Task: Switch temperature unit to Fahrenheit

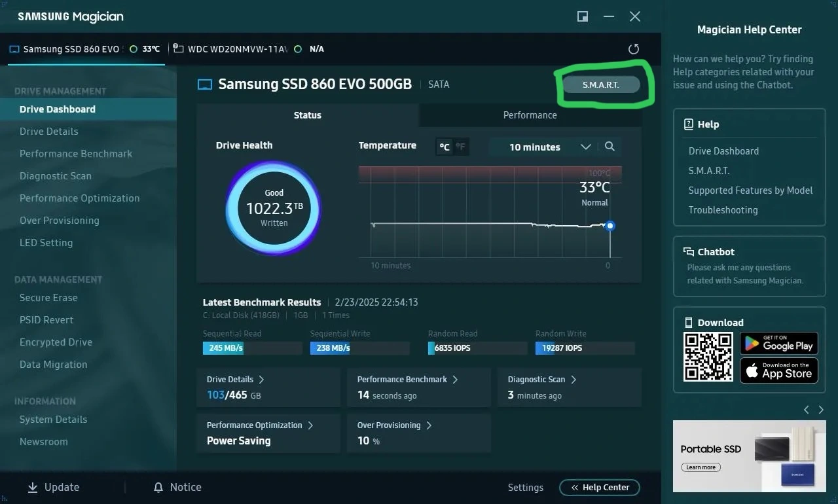Action: tap(461, 147)
